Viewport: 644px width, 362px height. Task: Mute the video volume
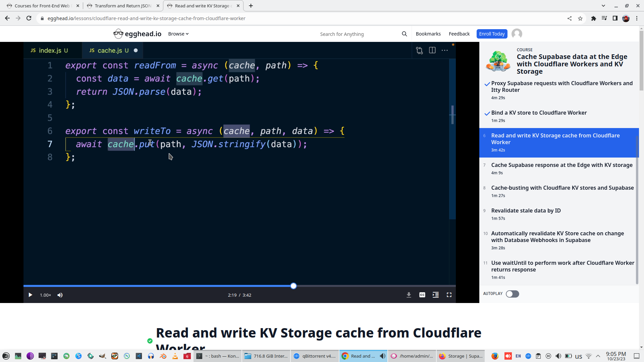tap(60, 295)
